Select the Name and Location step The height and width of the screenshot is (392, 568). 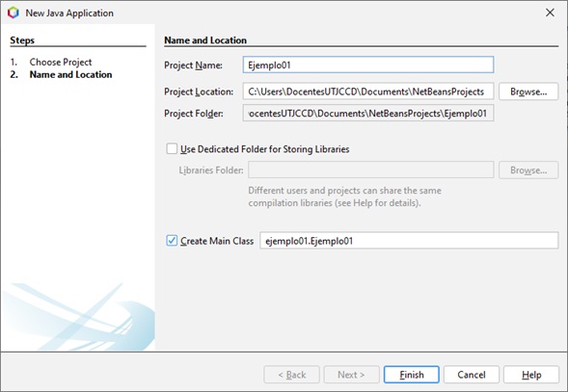coord(70,74)
